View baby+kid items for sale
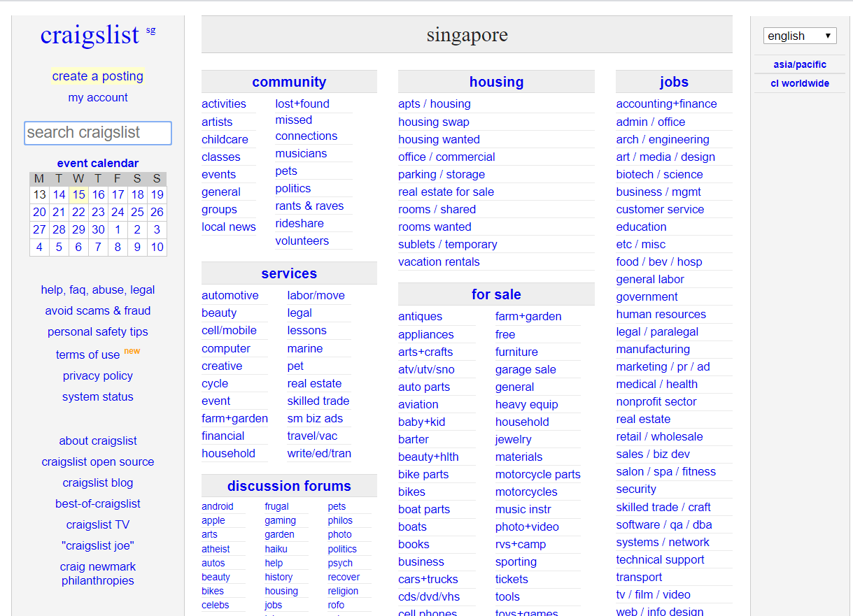The height and width of the screenshot is (616, 853). 421,422
